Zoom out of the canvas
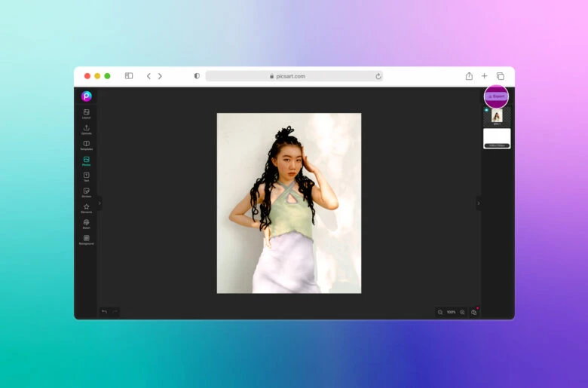Screen dimensions: 588x388 pos(440,312)
